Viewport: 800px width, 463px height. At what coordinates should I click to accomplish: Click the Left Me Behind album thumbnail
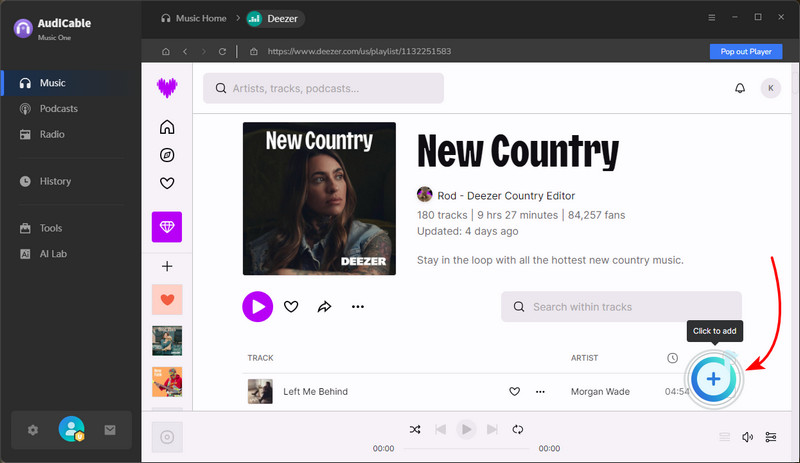260,392
